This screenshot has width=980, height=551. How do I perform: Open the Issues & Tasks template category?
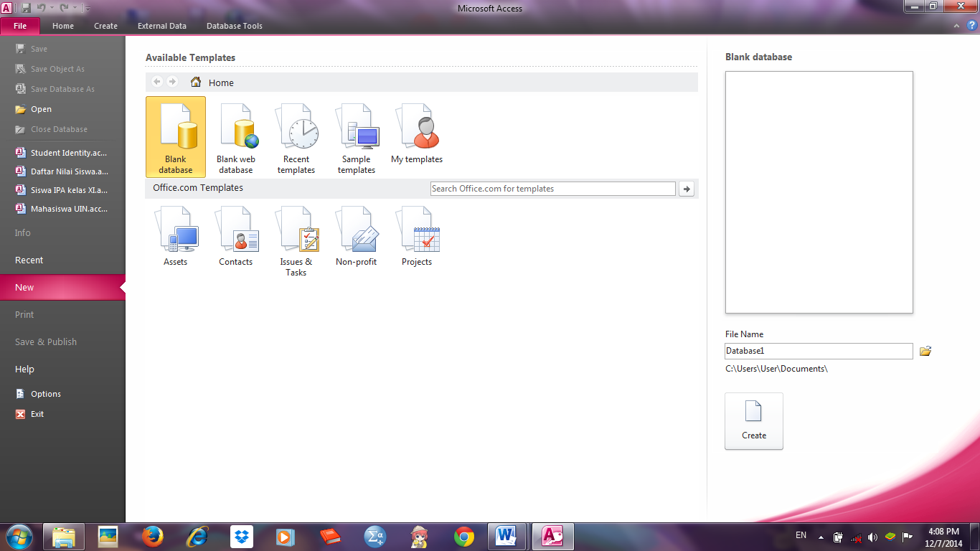[x=296, y=242]
